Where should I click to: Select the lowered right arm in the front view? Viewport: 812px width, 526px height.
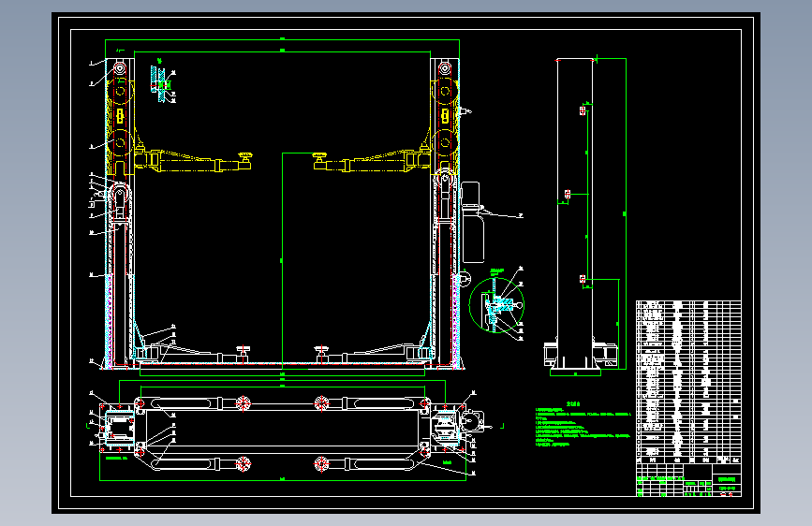pyautogui.click(x=373, y=353)
